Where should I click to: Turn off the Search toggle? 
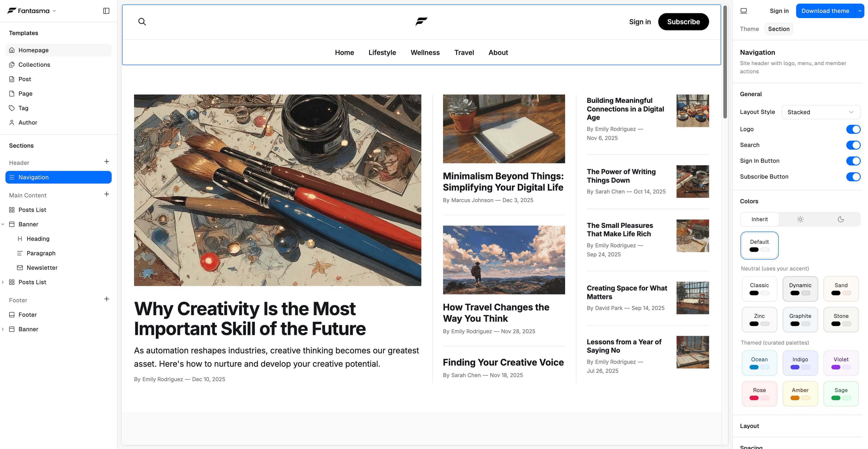[x=853, y=145]
